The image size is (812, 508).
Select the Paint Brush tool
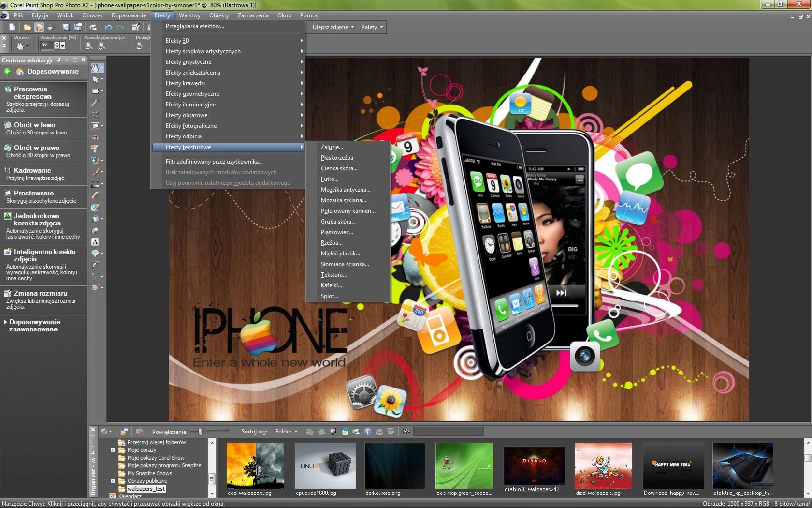96,172
